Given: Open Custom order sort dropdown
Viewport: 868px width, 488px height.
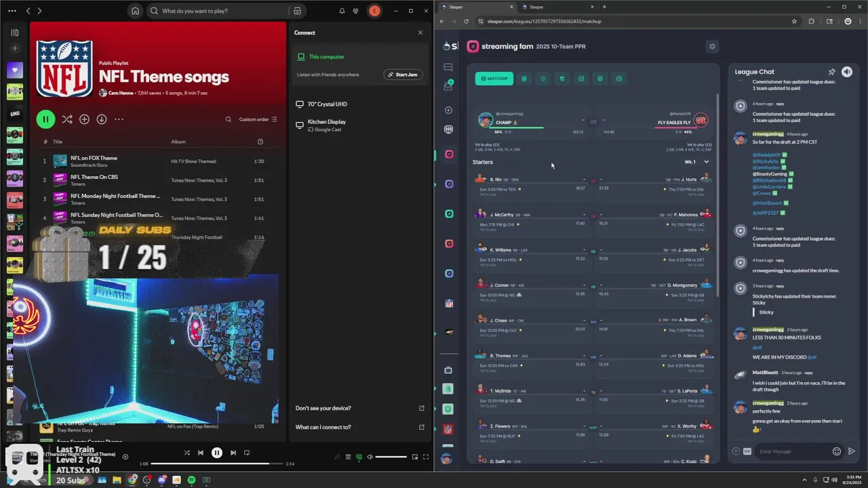Looking at the screenshot, I should click(258, 119).
